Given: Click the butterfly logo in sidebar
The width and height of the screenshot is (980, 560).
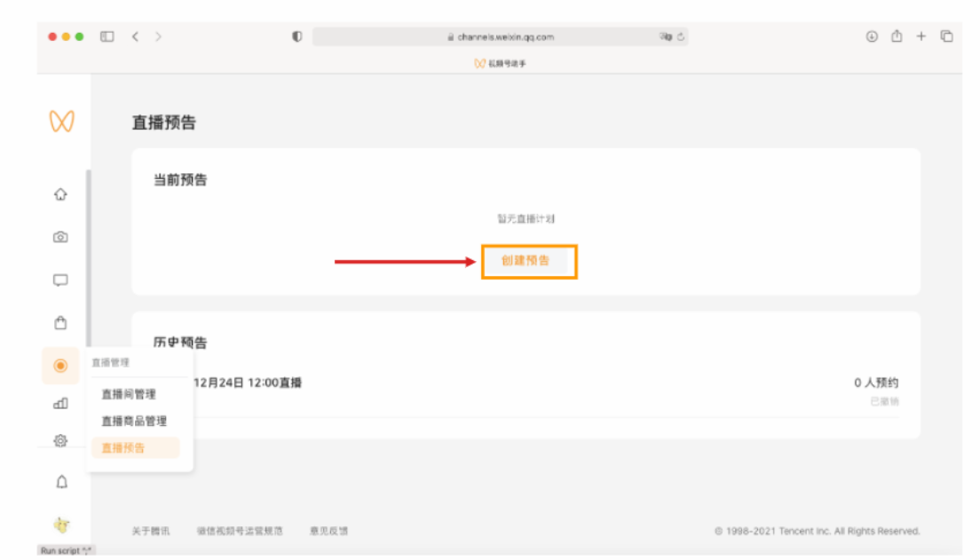Looking at the screenshot, I should tap(62, 121).
